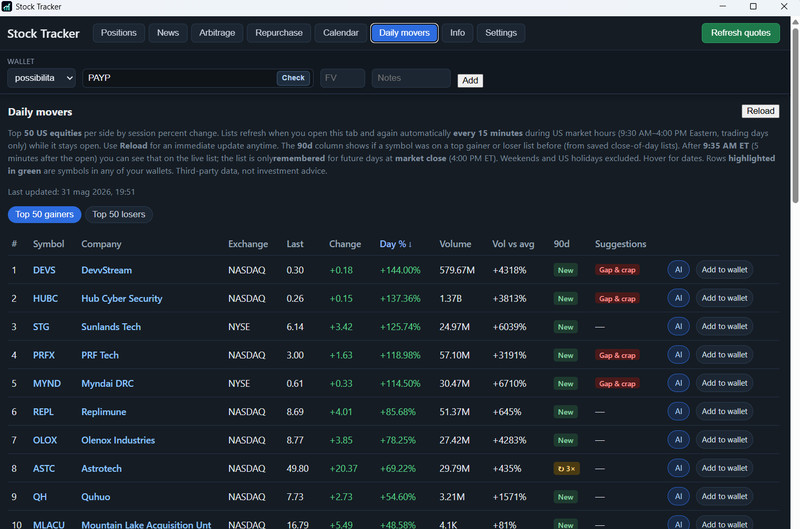Open AI analysis for ASTC row
Screen dimensions: 800x529
tap(678, 468)
